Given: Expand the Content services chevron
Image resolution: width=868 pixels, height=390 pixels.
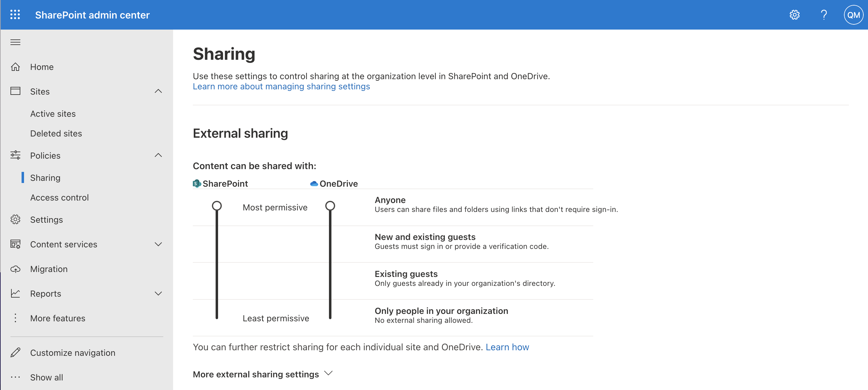Looking at the screenshot, I should point(158,244).
